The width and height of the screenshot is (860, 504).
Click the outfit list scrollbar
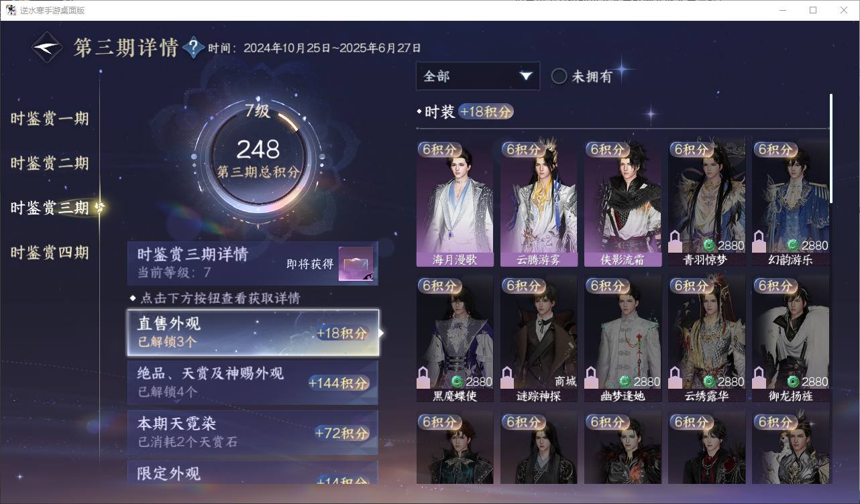click(831, 149)
